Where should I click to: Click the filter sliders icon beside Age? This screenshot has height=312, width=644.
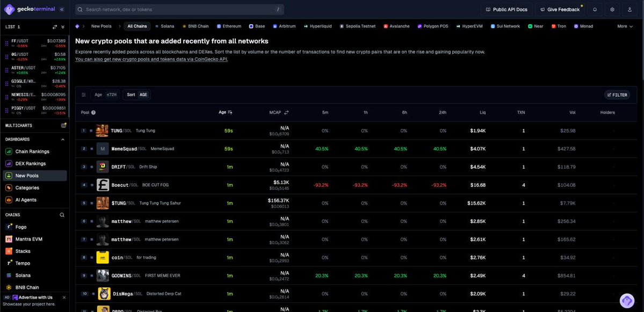point(84,95)
